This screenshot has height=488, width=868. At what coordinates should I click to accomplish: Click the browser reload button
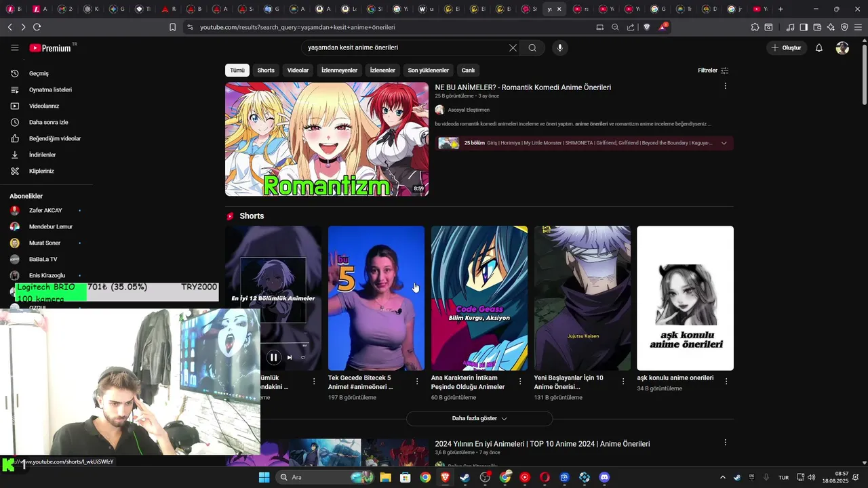[37, 27]
